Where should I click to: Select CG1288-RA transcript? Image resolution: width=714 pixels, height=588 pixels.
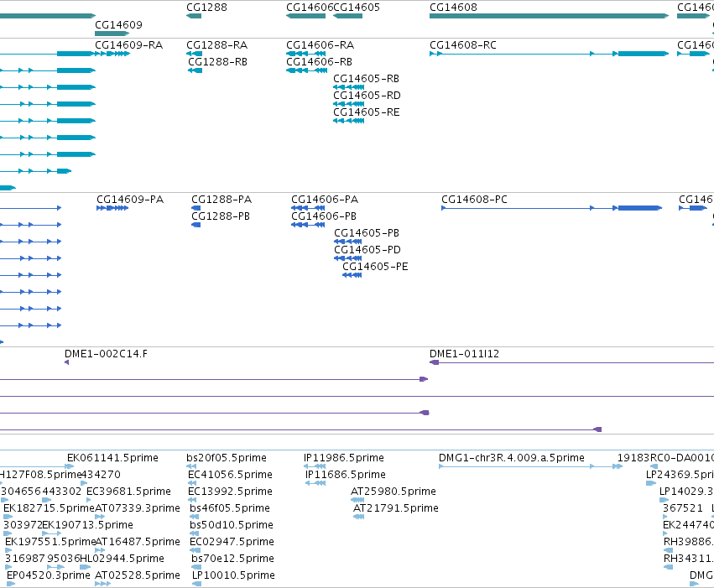tap(195, 54)
